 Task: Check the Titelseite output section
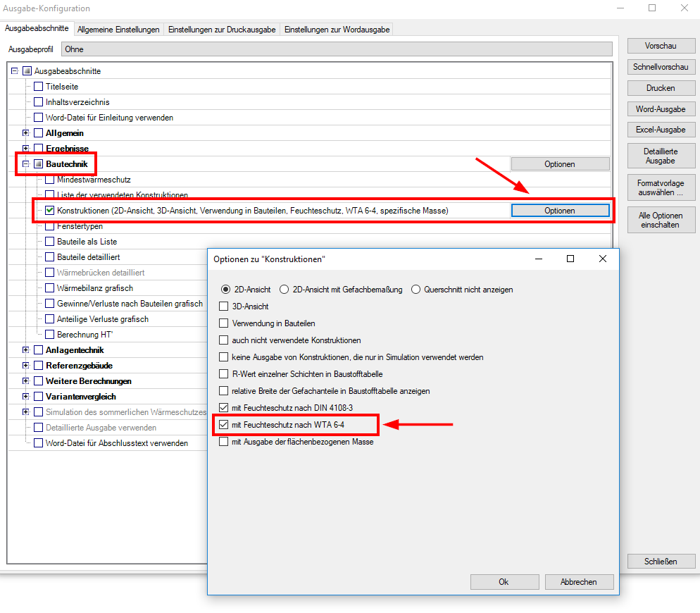[x=39, y=87]
